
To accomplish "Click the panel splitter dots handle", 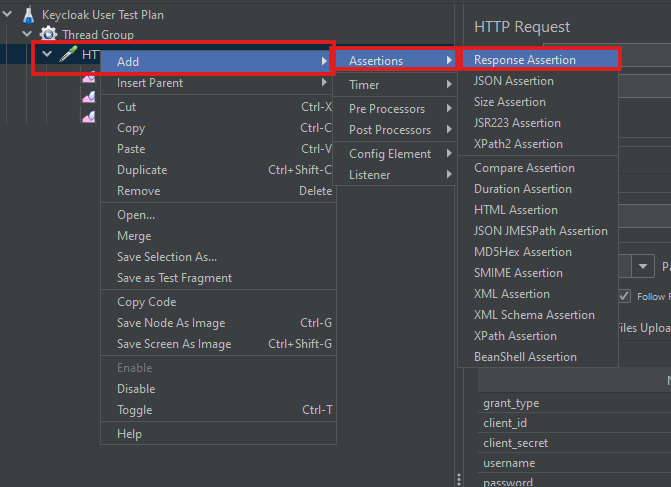I will 459,479.
